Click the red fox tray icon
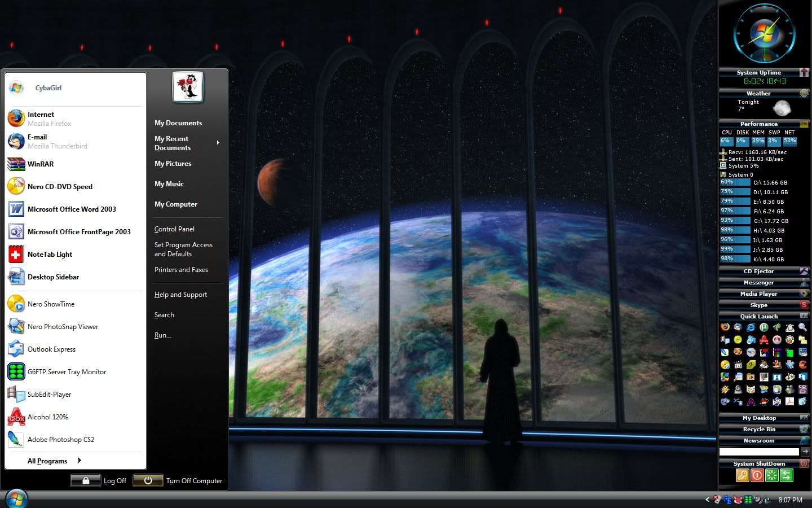812x508 pixels. point(738,500)
